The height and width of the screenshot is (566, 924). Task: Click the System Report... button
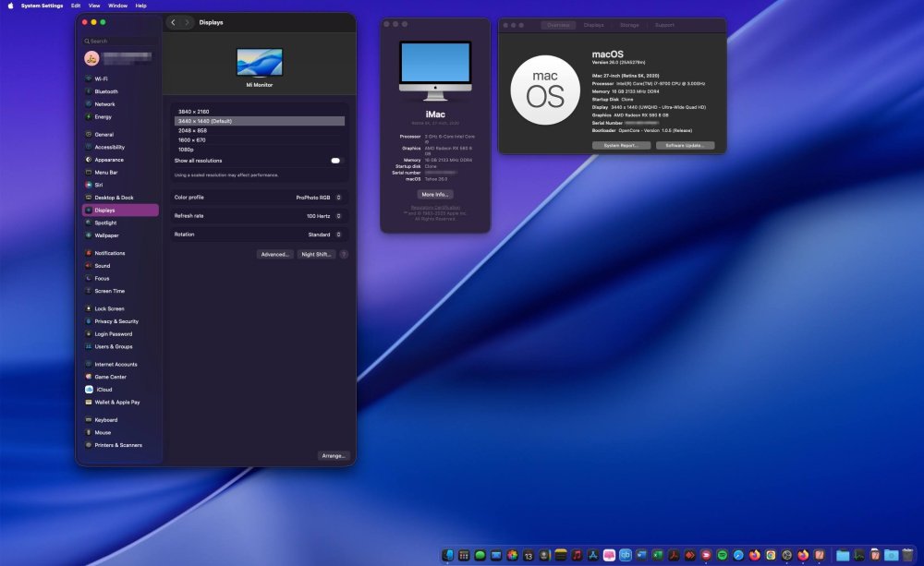tap(621, 146)
